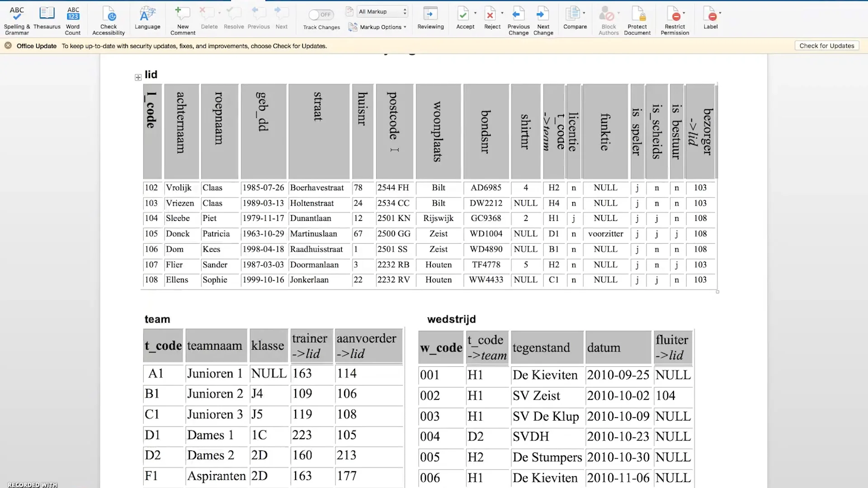
Task: Open the All Markup dropdown
Action: (382, 11)
